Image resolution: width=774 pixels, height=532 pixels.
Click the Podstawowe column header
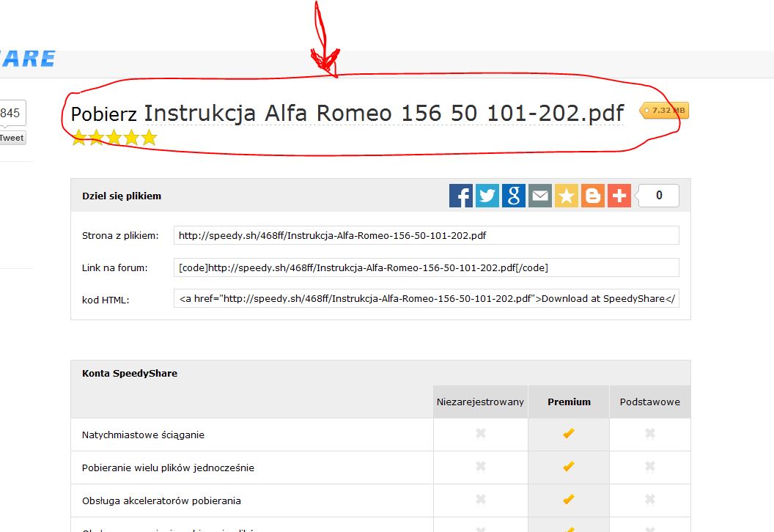650,402
